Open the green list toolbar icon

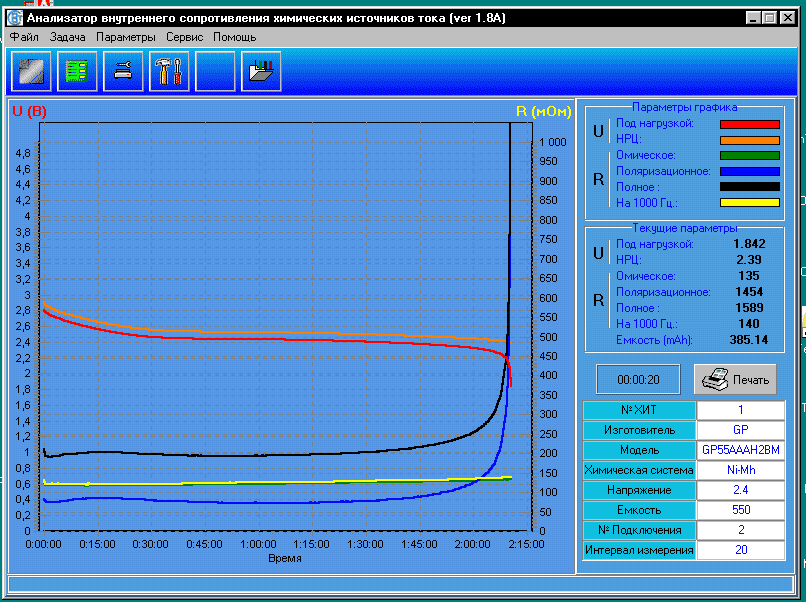(x=77, y=71)
